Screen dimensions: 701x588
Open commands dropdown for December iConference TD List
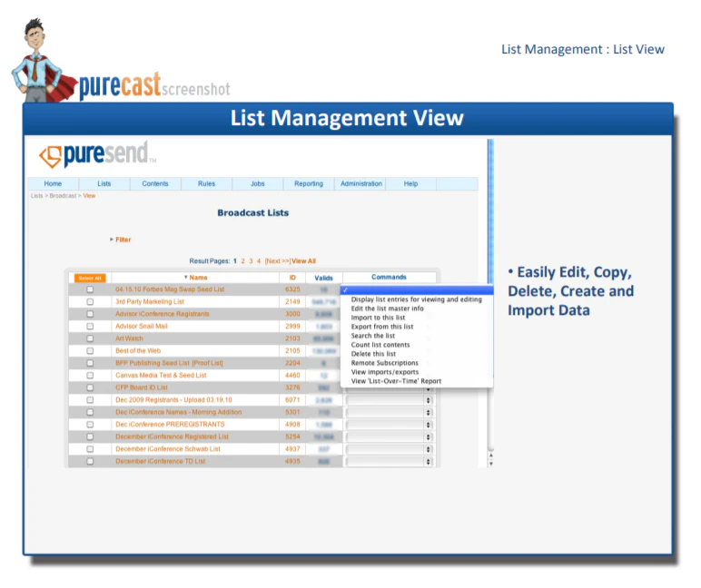pos(390,462)
